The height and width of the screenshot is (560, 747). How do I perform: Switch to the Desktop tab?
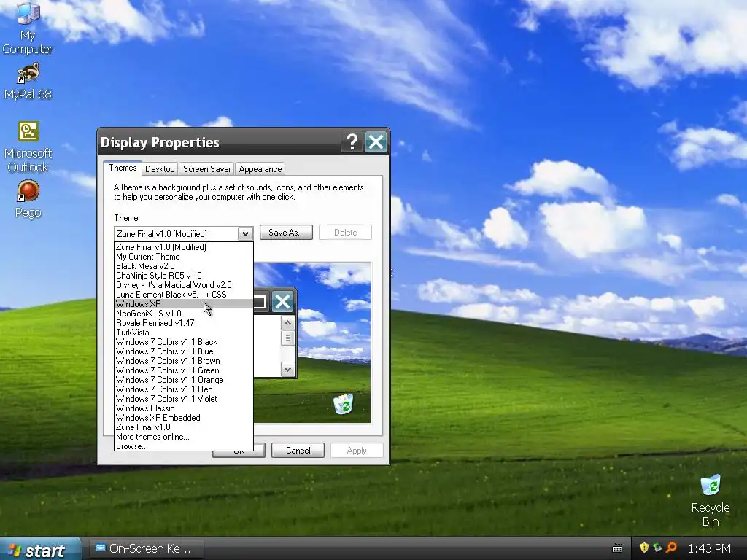160,169
